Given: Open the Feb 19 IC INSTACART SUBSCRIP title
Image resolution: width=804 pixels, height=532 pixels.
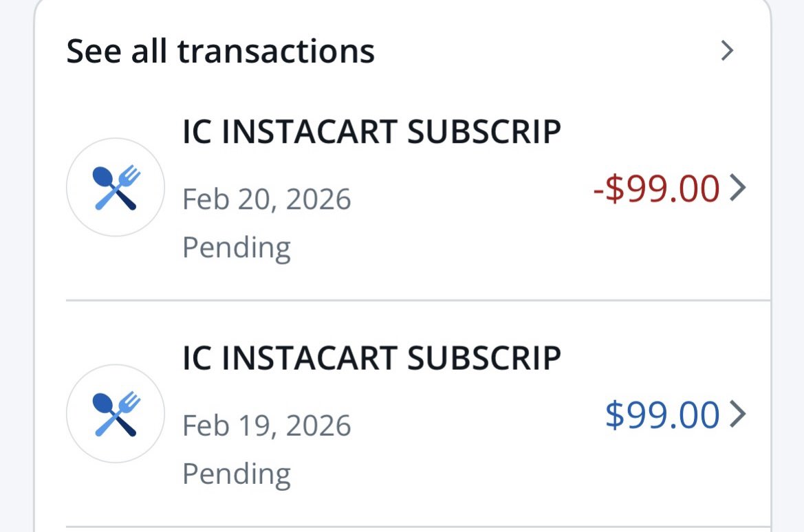Looking at the screenshot, I should (x=371, y=358).
